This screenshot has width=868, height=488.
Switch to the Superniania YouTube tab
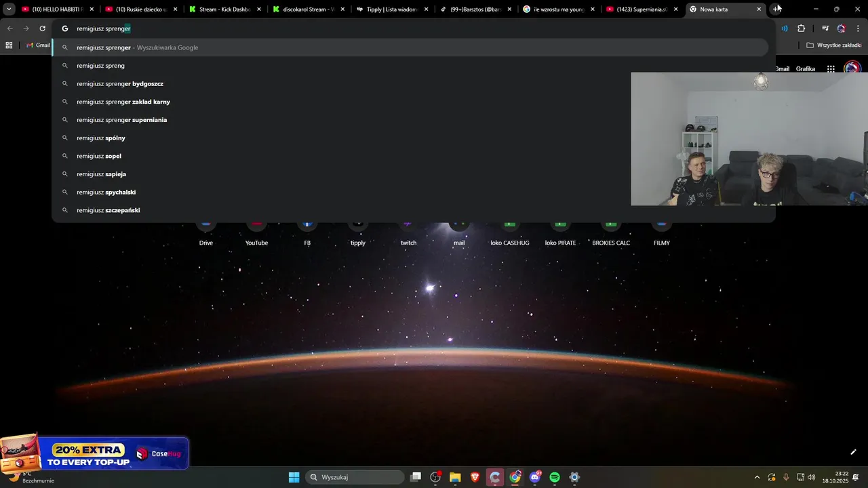point(642,9)
